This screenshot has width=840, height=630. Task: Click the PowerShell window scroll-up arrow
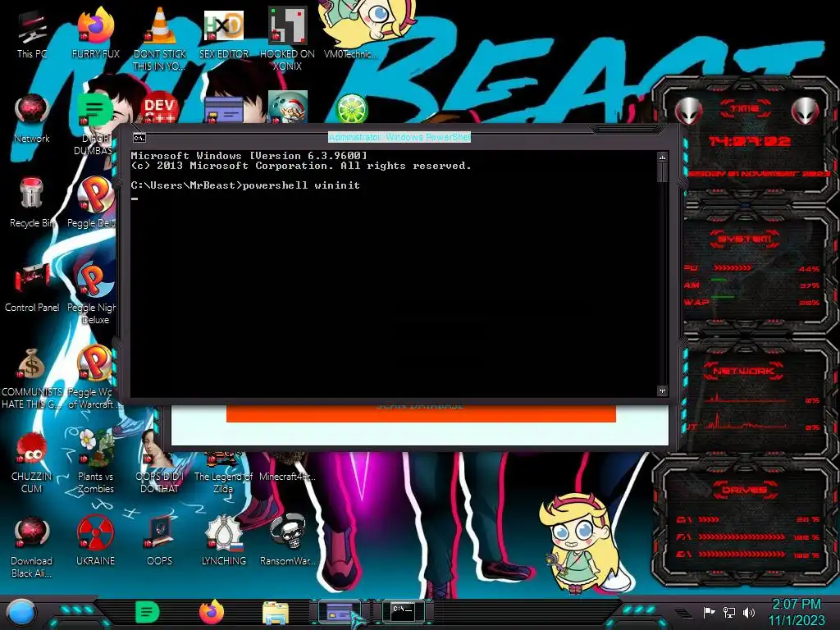[x=662, y=157]
